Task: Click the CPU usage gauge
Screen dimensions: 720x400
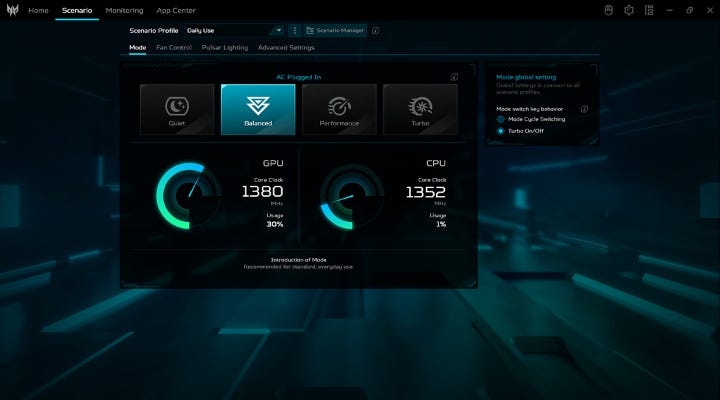Action: click(352, 196)
